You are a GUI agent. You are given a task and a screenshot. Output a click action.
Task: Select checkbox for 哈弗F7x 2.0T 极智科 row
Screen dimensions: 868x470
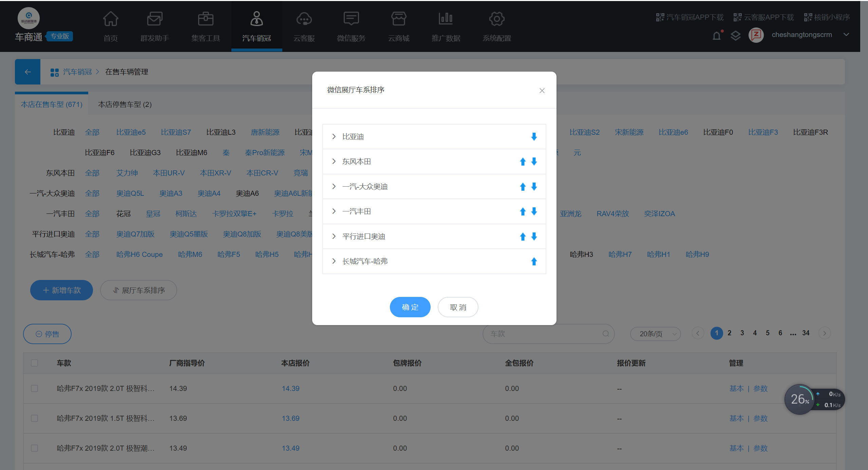pyautogui.click(x=34, y=388)
